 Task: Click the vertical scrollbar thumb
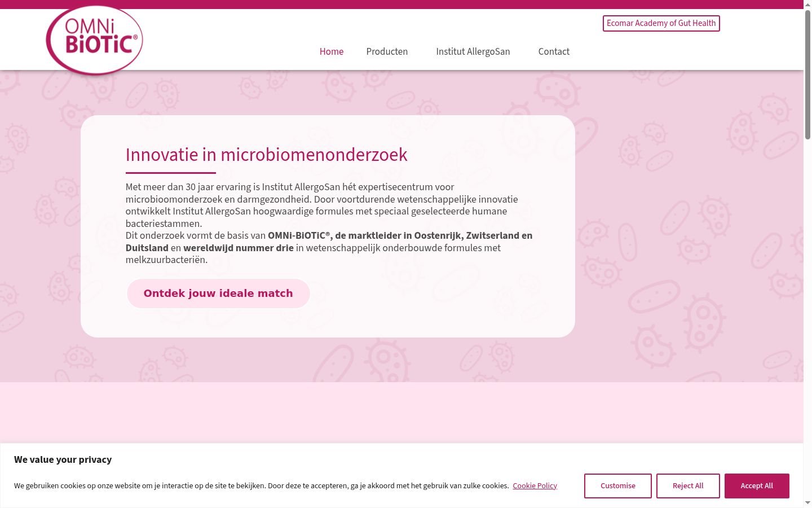click(x=807, y=75)
